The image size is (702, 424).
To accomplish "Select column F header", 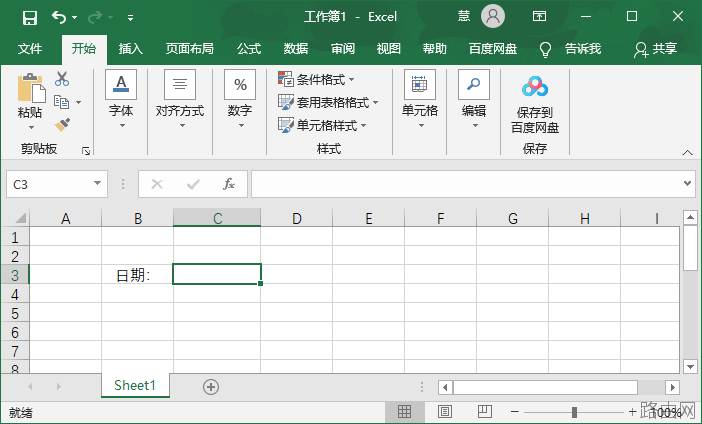I will point(441,218).
